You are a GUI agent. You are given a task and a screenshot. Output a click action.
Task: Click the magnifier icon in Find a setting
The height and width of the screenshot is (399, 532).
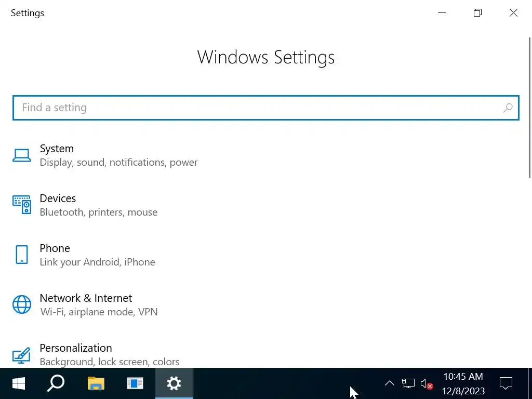click(x=508, y=108)
